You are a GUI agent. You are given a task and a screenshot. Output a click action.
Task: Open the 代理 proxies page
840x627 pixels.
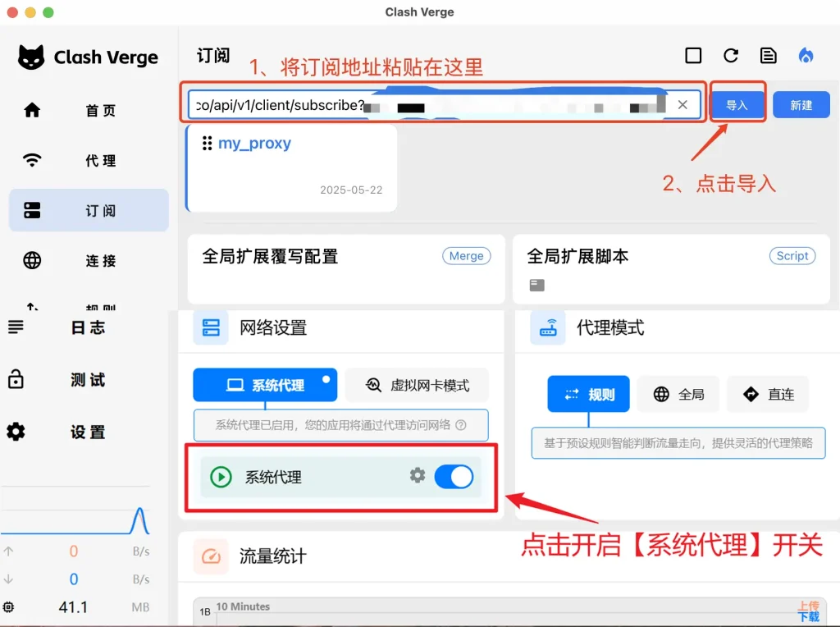(x=89, y=160)
